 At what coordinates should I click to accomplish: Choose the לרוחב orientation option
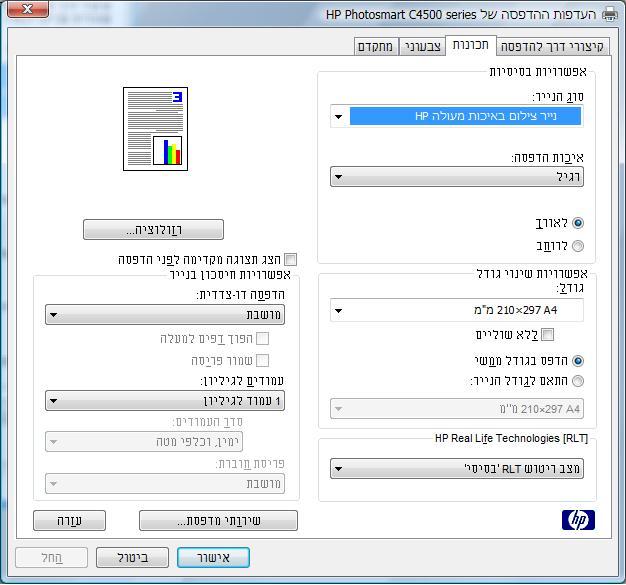(x=577, y=245)
